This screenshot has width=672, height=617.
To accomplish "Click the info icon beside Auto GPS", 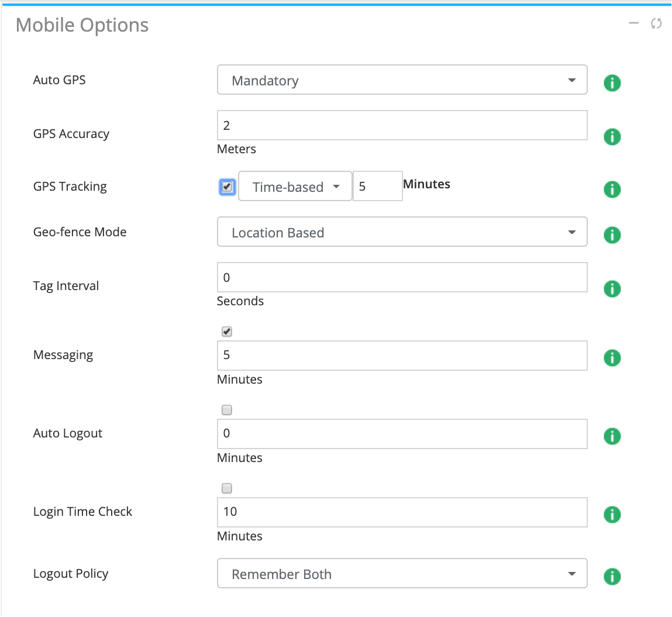I will (612, 83).
